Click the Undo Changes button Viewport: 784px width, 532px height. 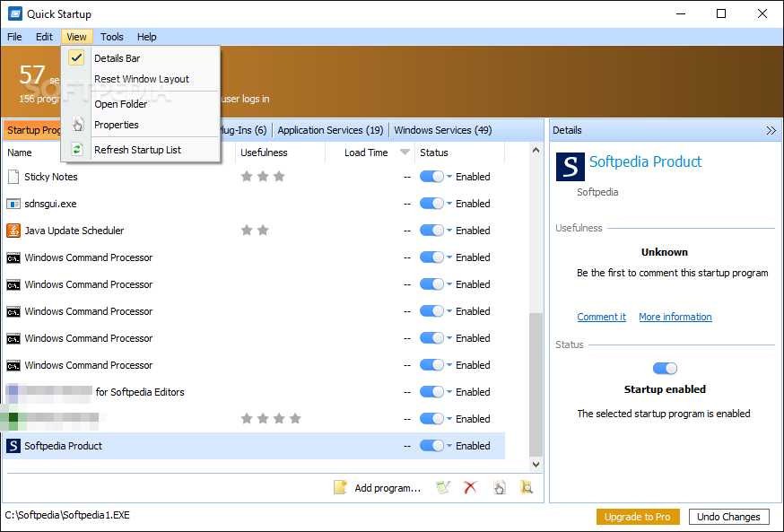click(728, 517)
